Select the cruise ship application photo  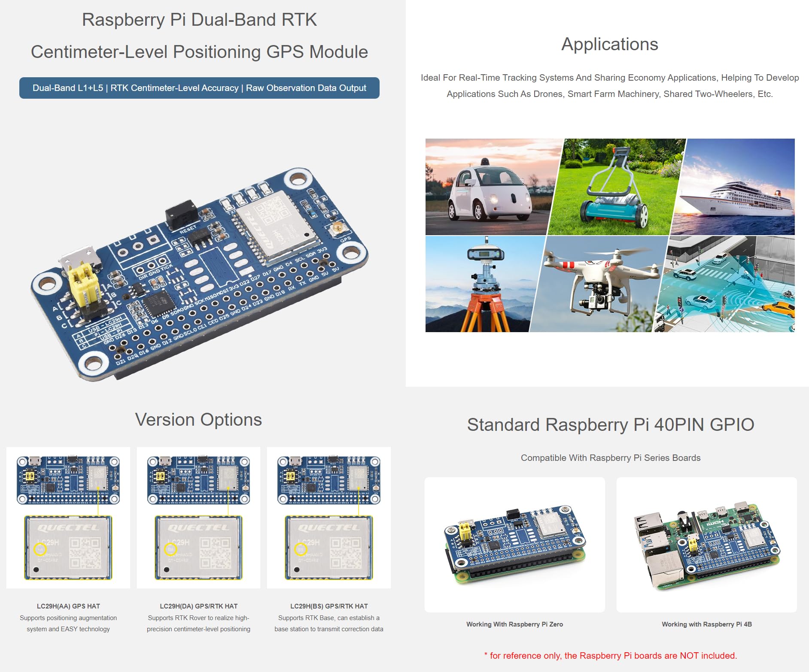735,187
